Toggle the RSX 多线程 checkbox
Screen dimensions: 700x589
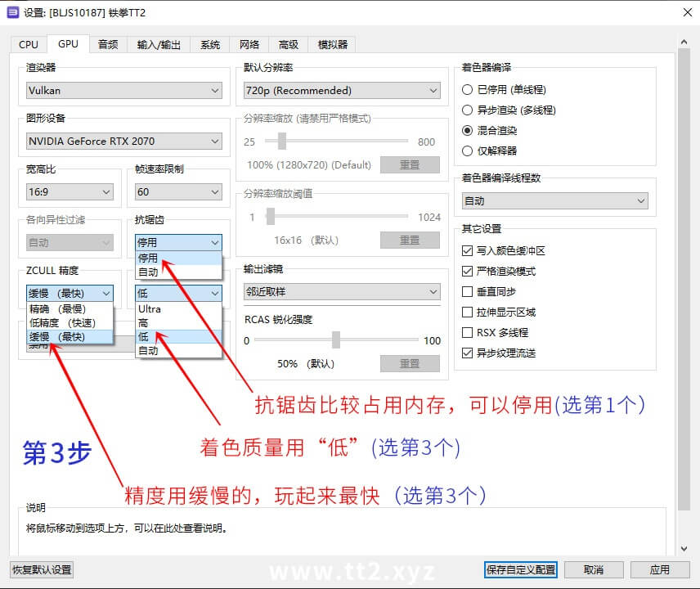coord(468,333)
